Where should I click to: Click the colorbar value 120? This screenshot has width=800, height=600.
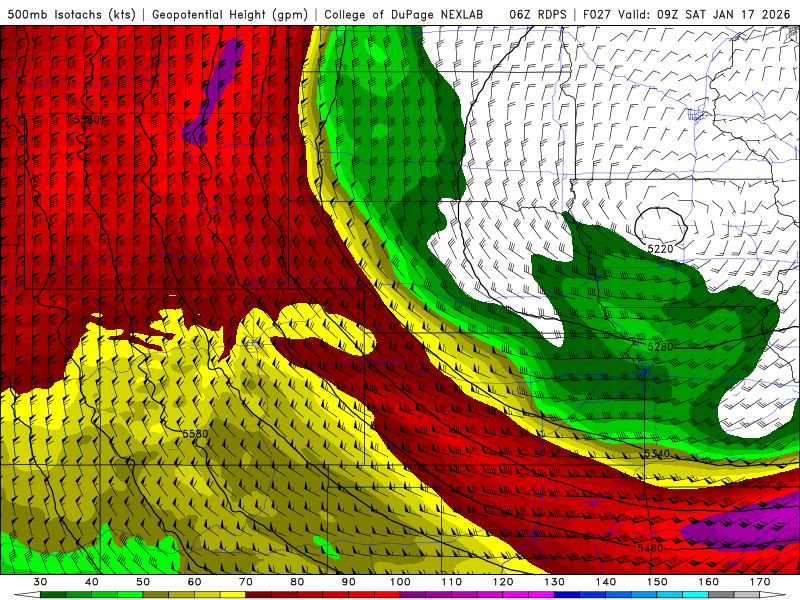click(x=503, y=582)
